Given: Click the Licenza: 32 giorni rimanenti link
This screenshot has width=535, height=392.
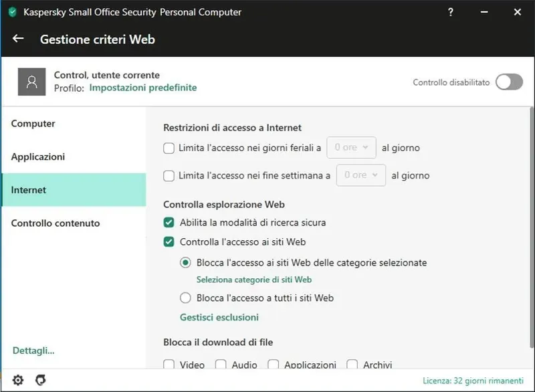Looking at the screenshot, I should [473, 381].
